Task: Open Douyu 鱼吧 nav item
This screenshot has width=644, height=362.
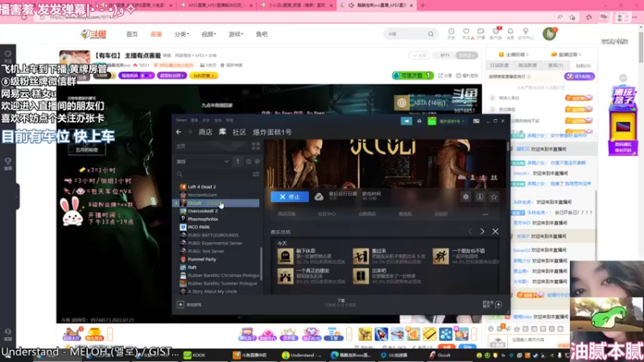Action: click(x=262, y=34)
